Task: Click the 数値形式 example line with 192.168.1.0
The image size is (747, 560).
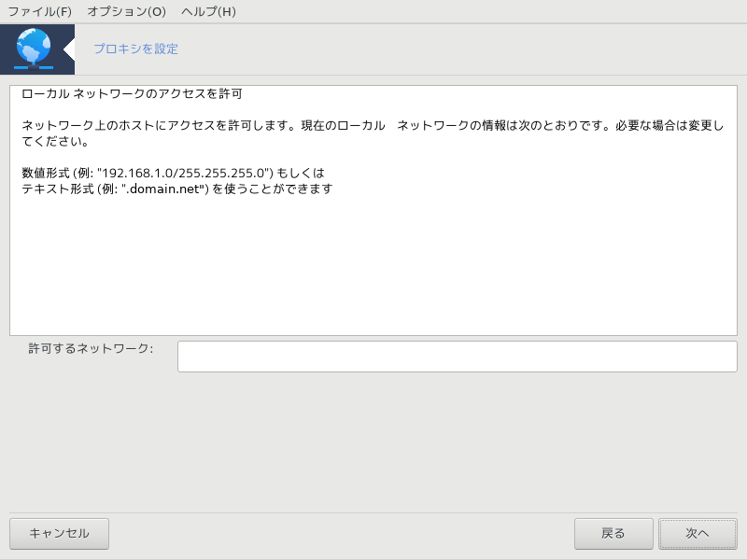Action: pos(174,173)
